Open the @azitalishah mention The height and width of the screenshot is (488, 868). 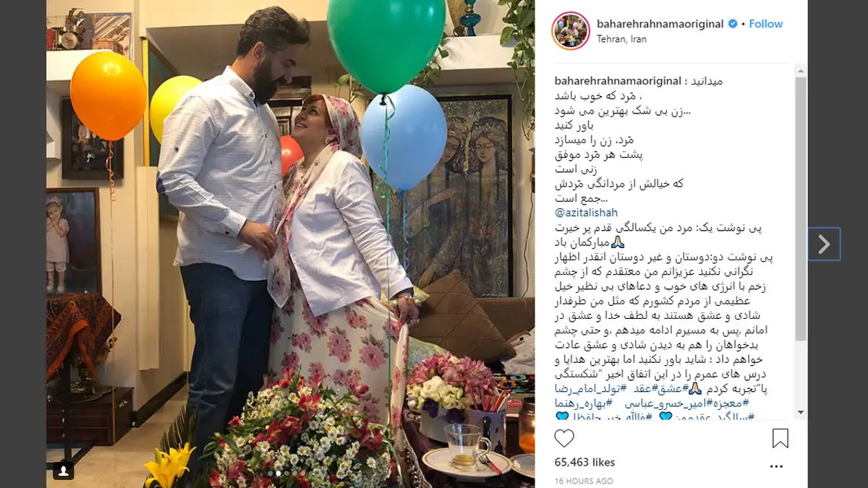point(586,213)
